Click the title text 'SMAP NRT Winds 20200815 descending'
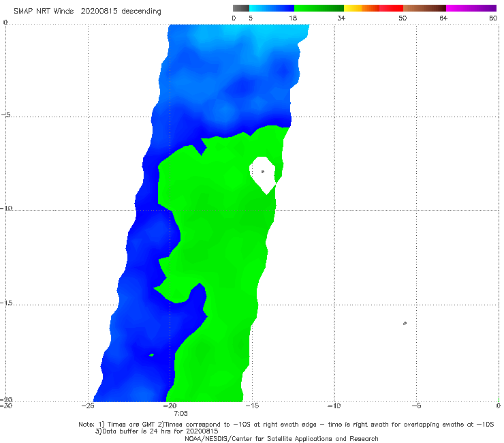The height and width of the screenshot is (443, 504). 87,12
